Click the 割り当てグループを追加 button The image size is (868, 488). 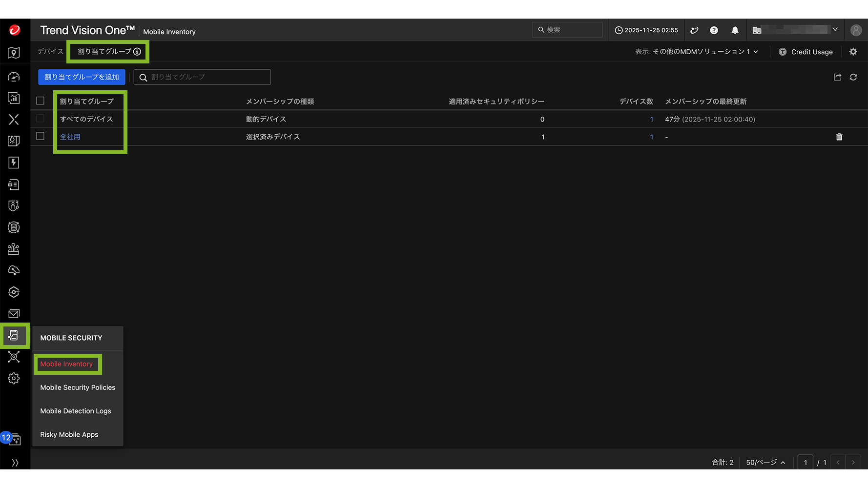click(82, 77)
